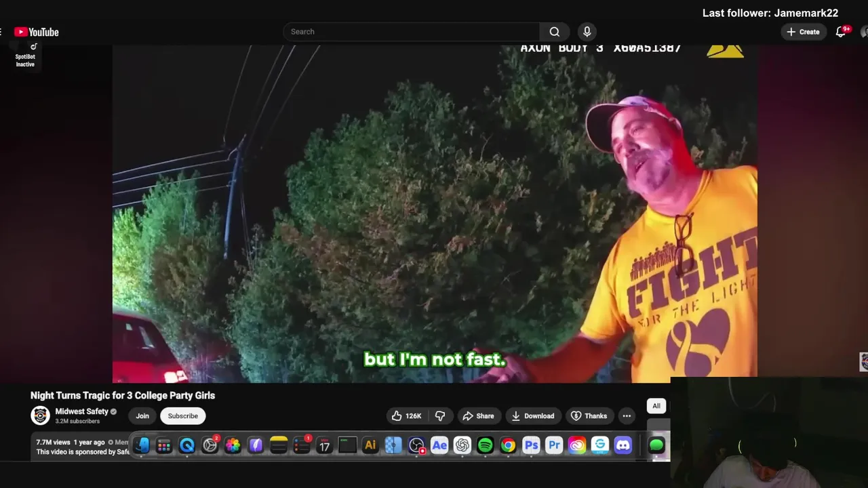This screenshot has width=868, height=488.
Task: Open Google Chrome in the dock
Action: point(508,445)
